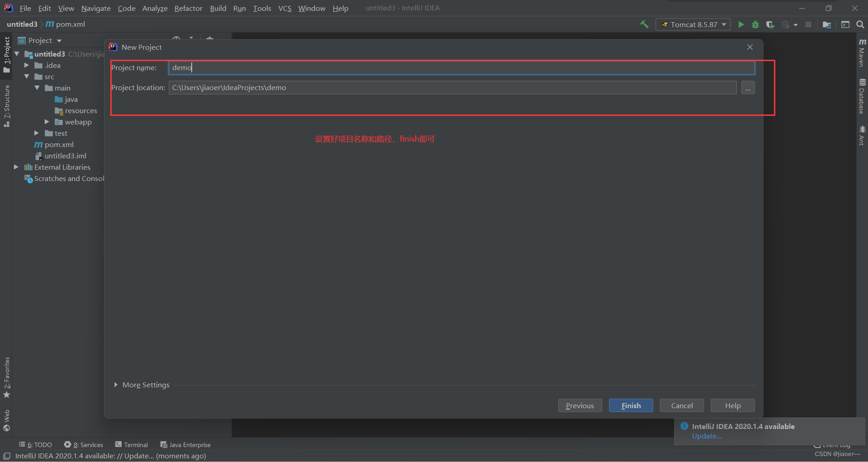Open the File menu
This screenshot has width=868, height=462.
(25, 8)
